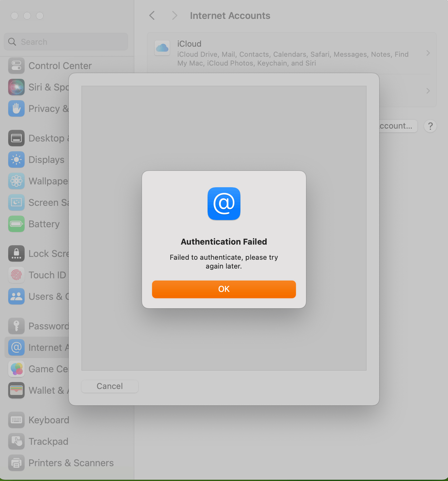Select Printers & Scanners label

pos(71,463)
